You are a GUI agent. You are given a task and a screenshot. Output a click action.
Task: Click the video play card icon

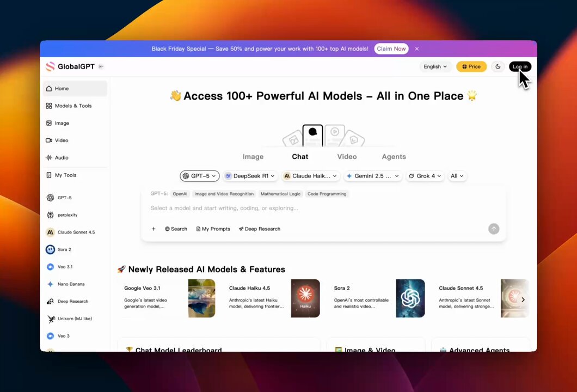click(x=335, y=136)
